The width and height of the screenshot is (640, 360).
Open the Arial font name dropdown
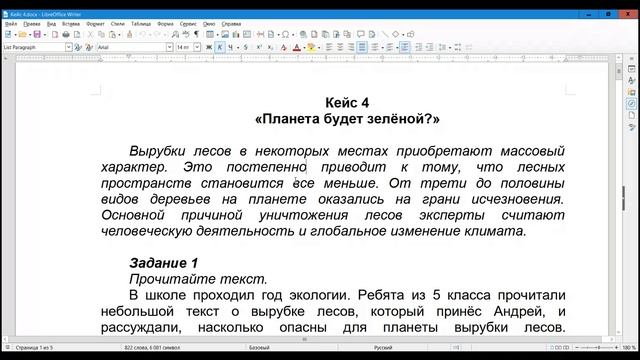pos(169,47)
